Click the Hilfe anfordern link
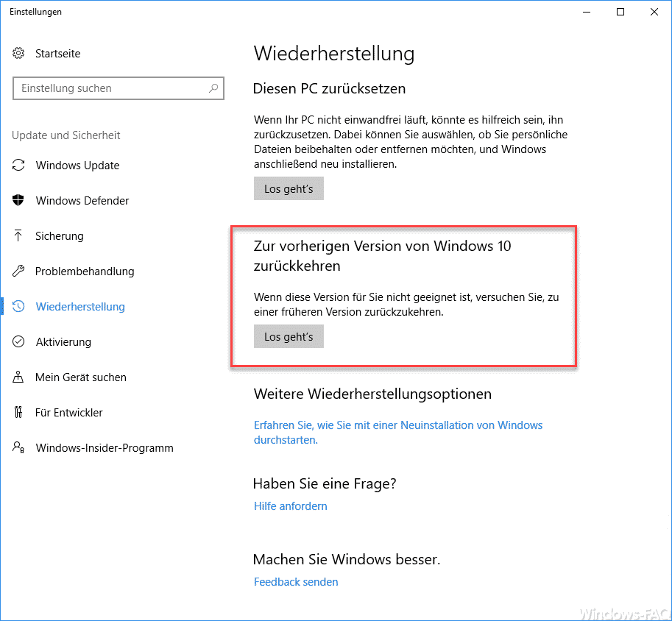 tap(291, 506)
